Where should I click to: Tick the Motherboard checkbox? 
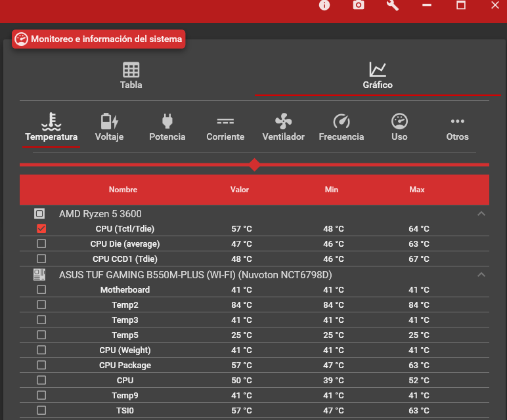tap(41, 289)
